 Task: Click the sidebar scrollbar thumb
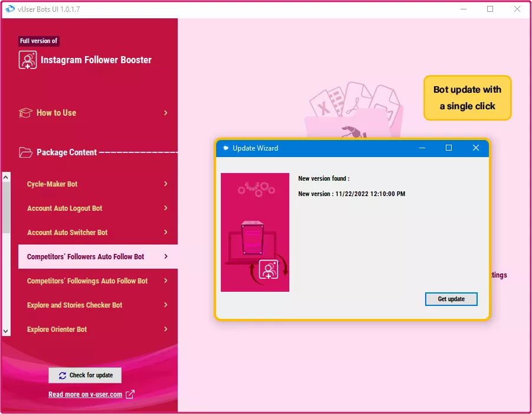click(6, 208)
